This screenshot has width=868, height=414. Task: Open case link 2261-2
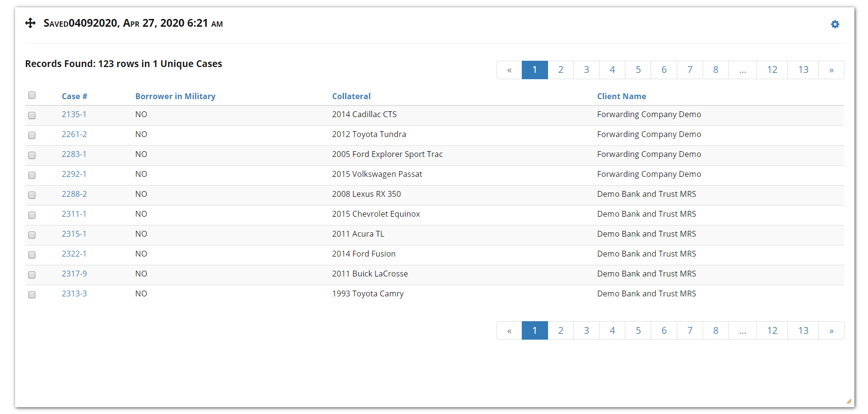click(x=74, y=134)
